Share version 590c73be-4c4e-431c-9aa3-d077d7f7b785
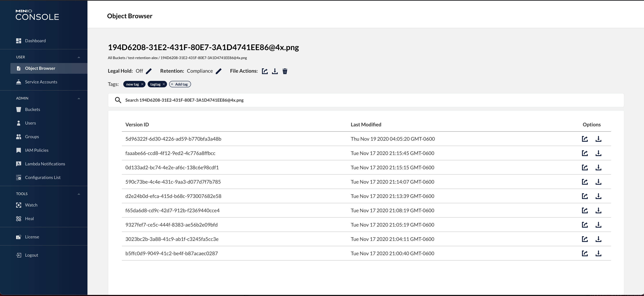 coord(585,182)
